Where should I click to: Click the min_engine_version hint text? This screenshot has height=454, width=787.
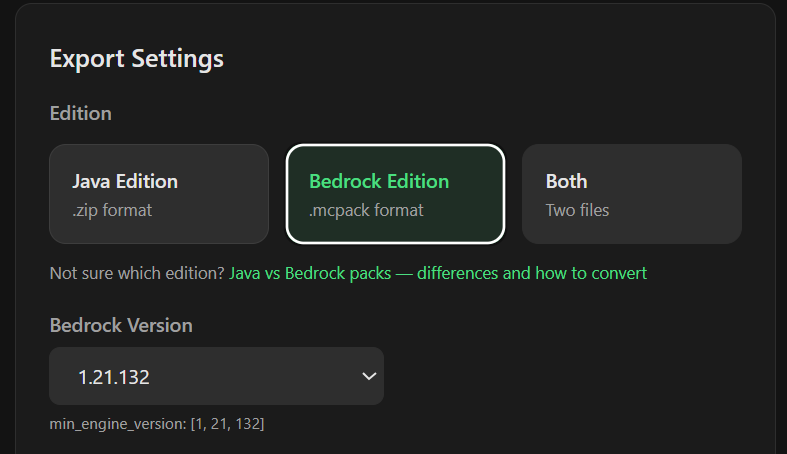(x=157, y=424)
